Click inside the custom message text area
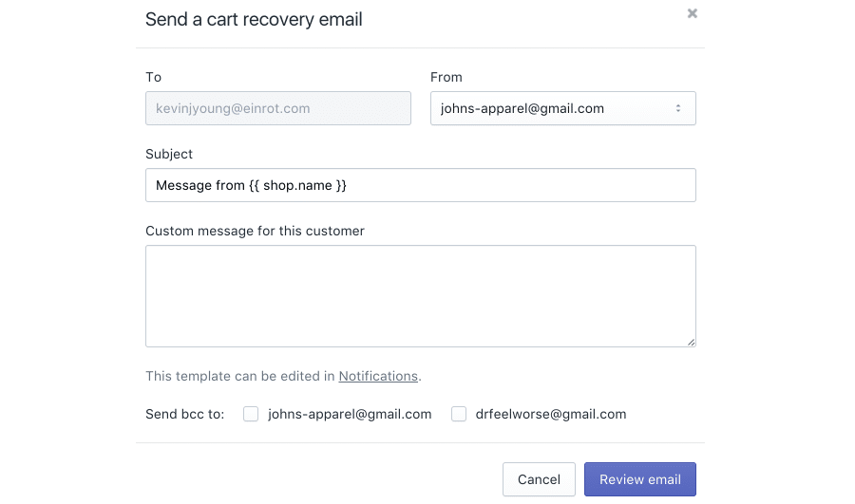 420,295
